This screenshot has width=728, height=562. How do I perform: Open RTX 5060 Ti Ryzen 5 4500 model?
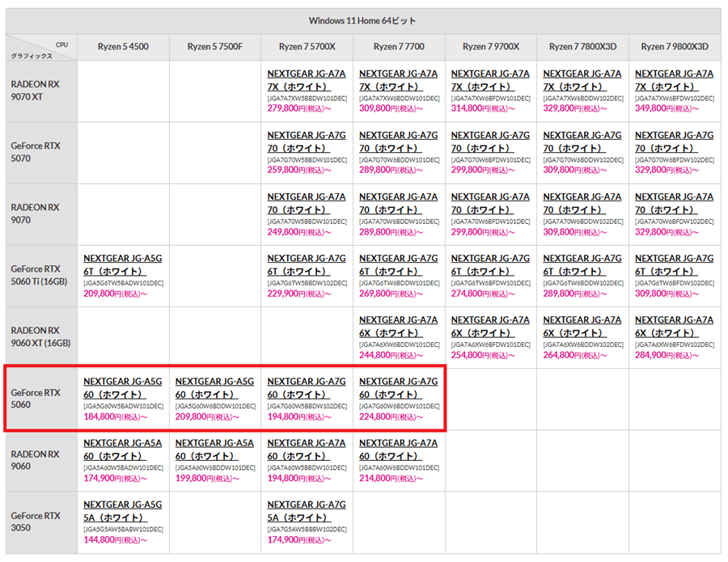(123, 264)
